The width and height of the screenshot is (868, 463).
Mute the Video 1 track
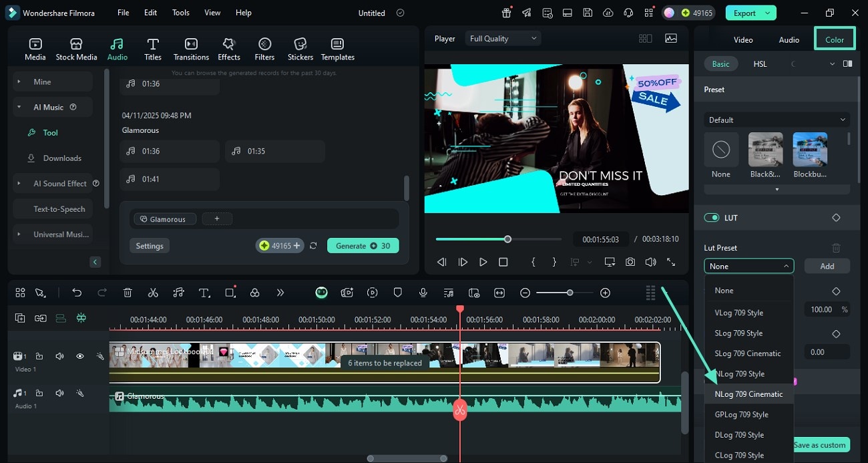click(59, 356)
